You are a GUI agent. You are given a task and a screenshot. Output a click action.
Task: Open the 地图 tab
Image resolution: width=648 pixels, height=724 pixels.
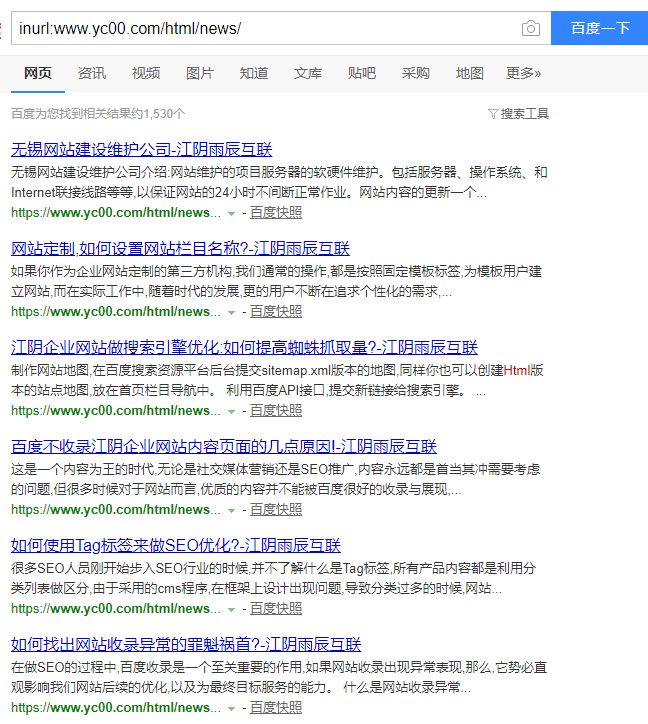(x=470, y=73)
